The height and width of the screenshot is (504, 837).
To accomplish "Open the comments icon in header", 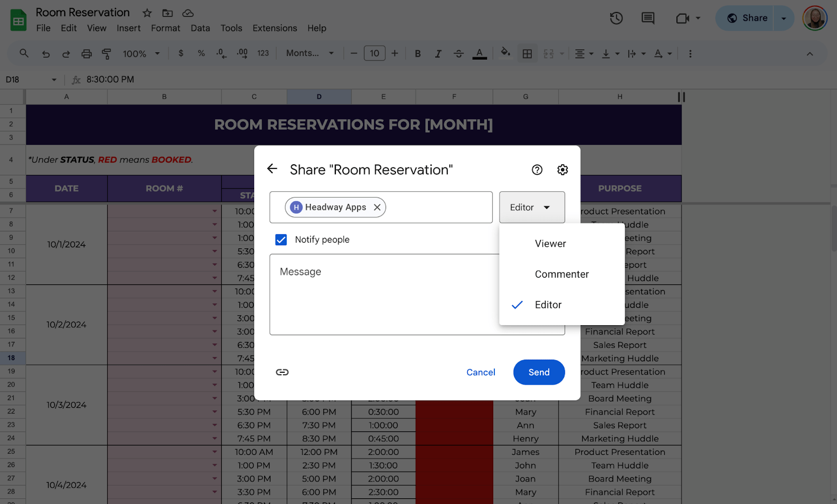I will coord(648,18).
